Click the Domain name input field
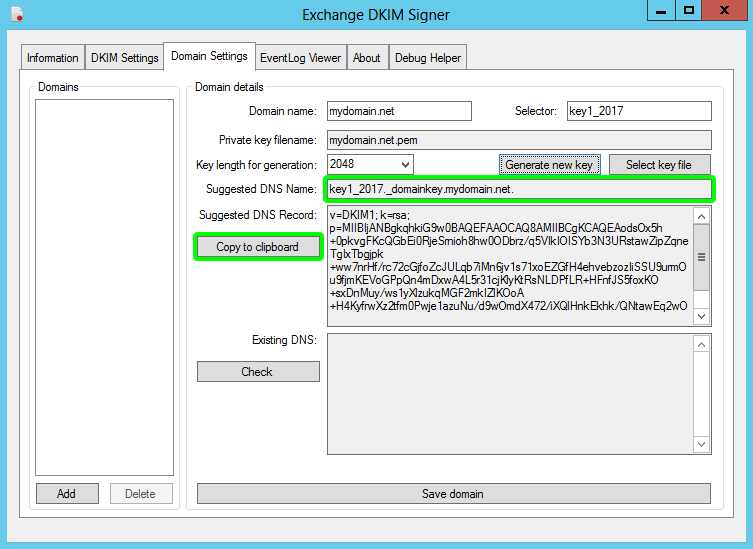753x549 pixels. point(399,111)
